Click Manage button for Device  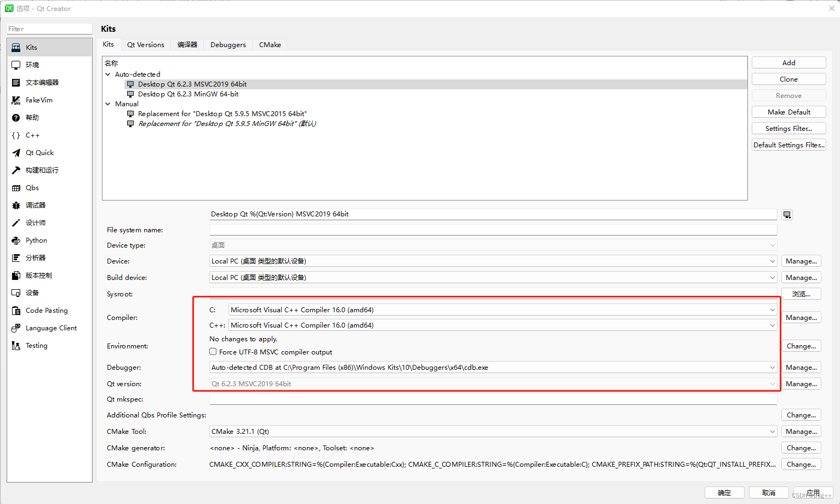(x=801, y=261)
